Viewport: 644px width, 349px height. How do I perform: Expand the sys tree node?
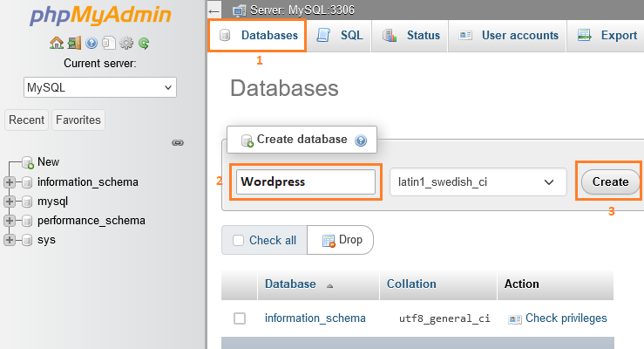[x=10, y=240]
